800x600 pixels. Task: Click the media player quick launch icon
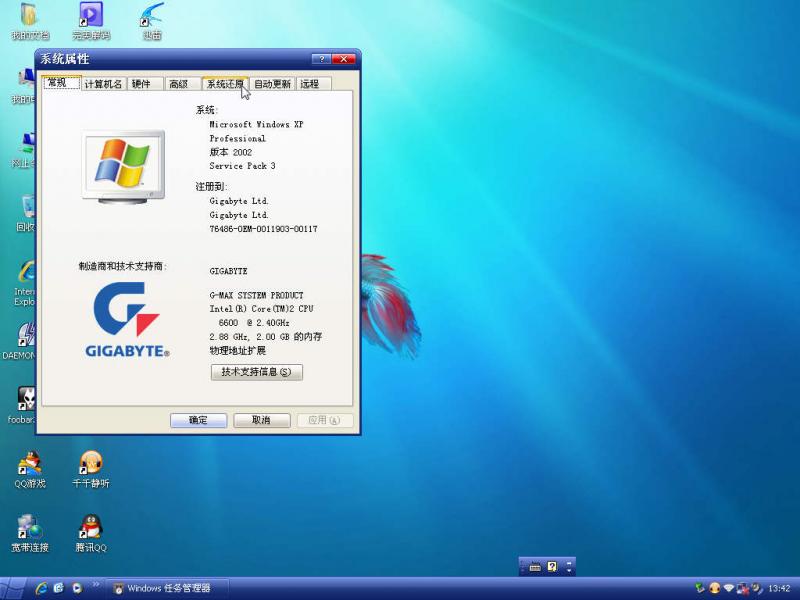(x=77, y=588)
